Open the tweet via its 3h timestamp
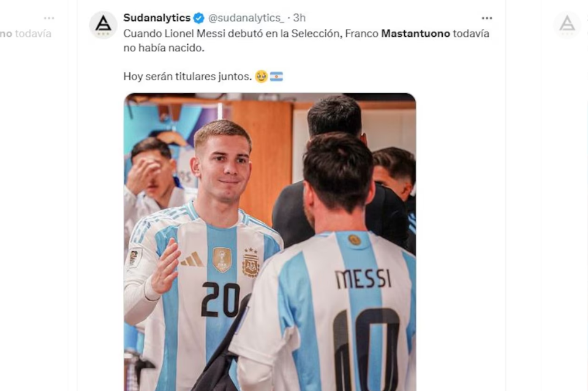The height and width of the screenshot is (391, 588). coord(300,18)
